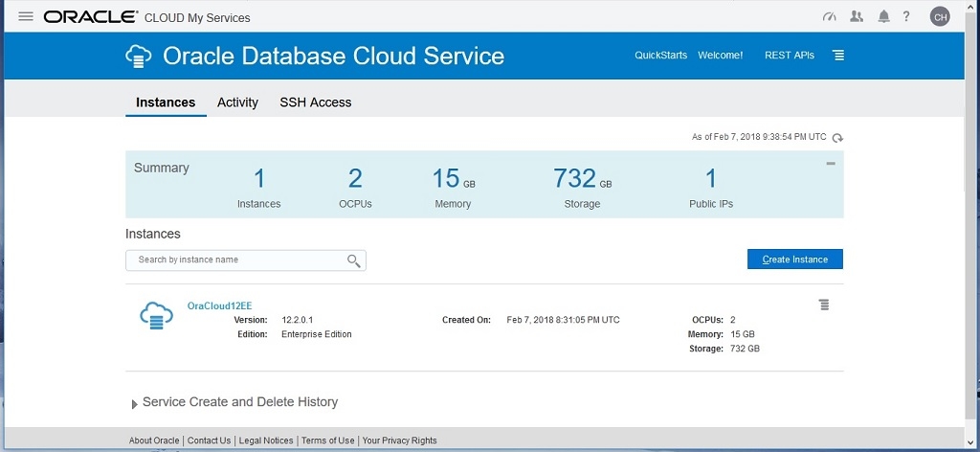Click the Oracle logo
This screenshot has height=452, width=980.
(91, 17)
